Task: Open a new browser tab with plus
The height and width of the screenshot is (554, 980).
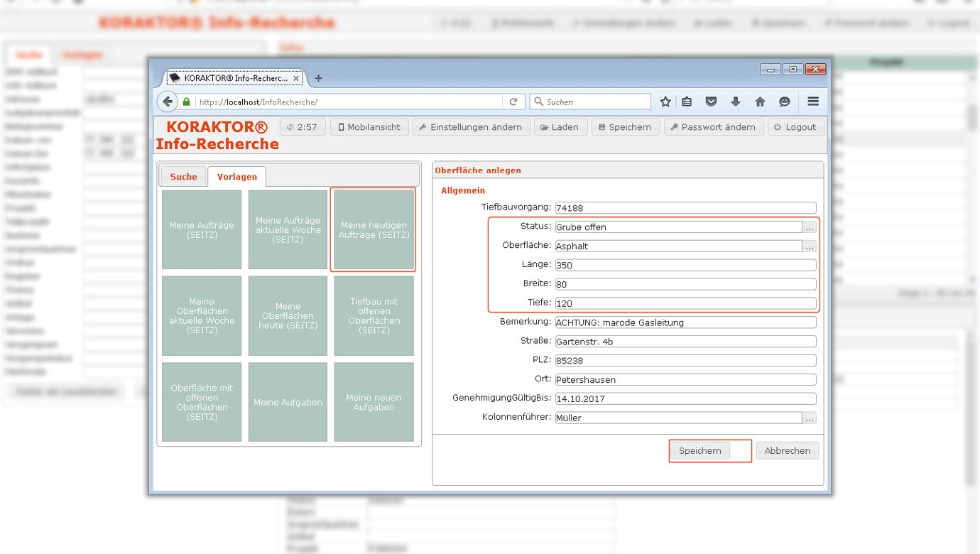Action: point(318,78)
